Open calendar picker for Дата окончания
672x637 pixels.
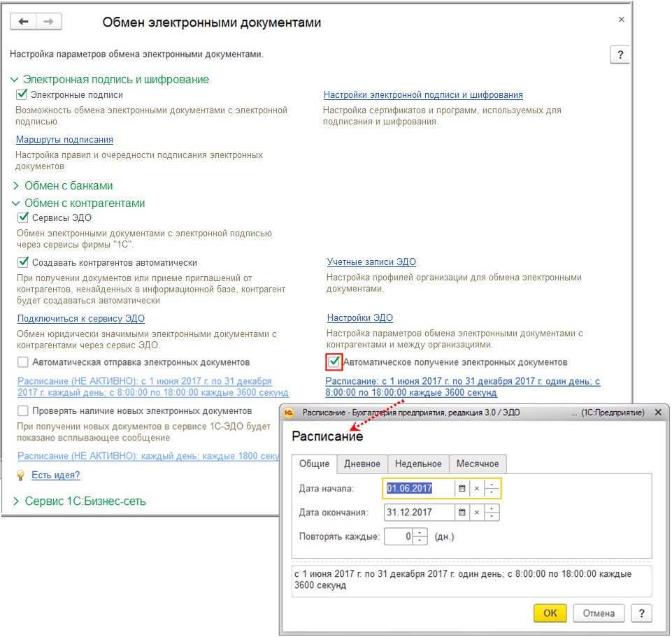(x=462, y=513)
